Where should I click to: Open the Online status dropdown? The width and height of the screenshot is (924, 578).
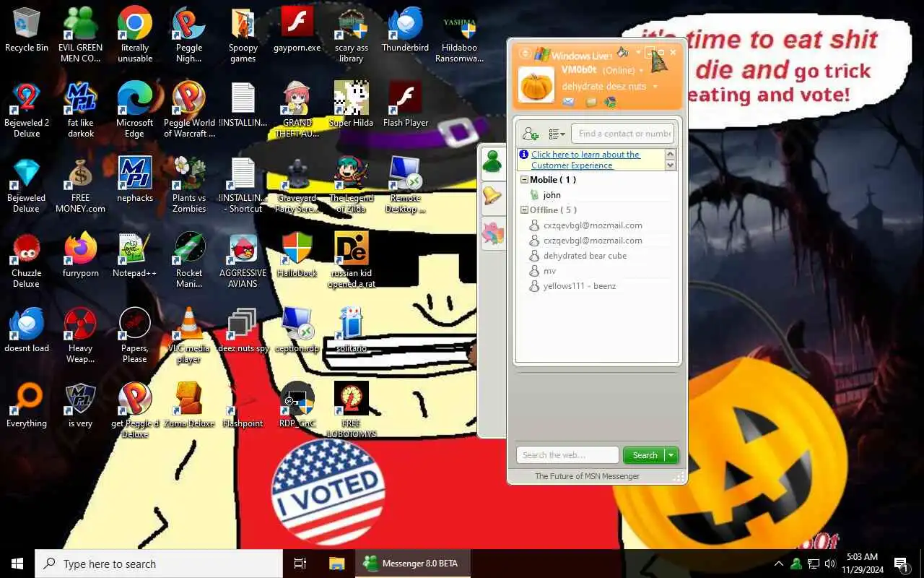click(622, 70)
